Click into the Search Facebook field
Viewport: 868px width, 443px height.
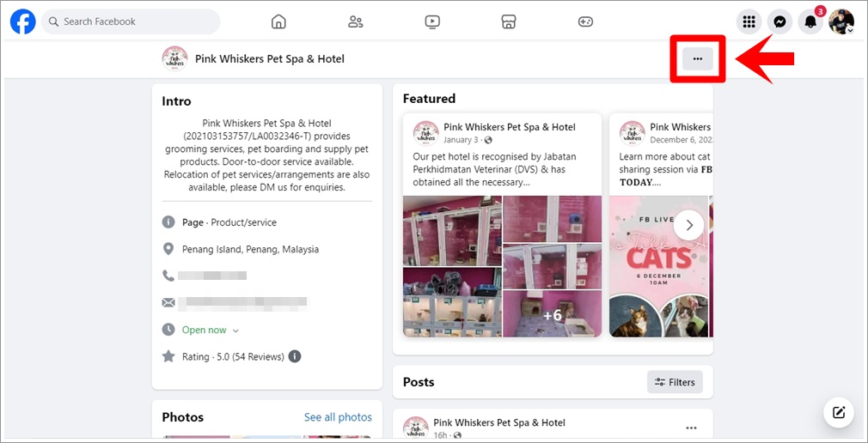pyautogui.click(x=131, y=21)
